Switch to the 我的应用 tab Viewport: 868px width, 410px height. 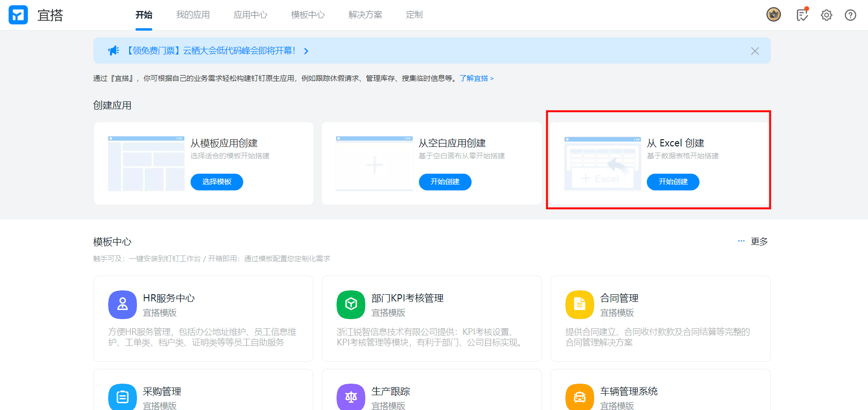(x=193, y=15)
